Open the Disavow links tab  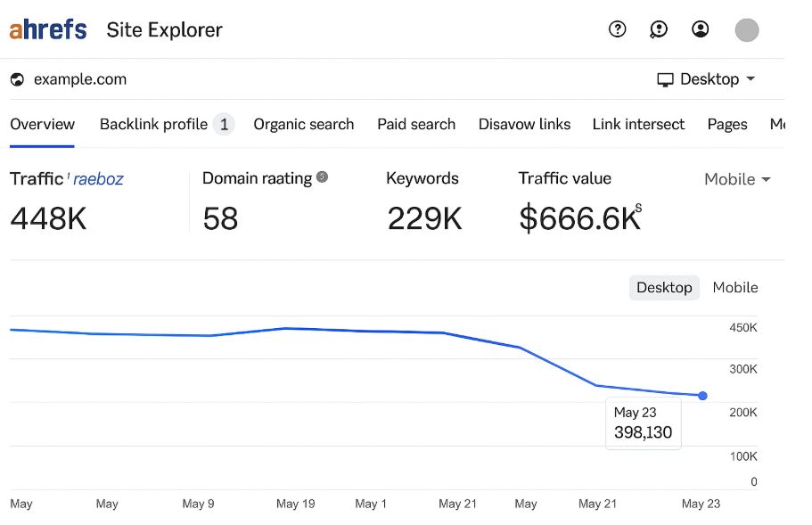point(524,124)
